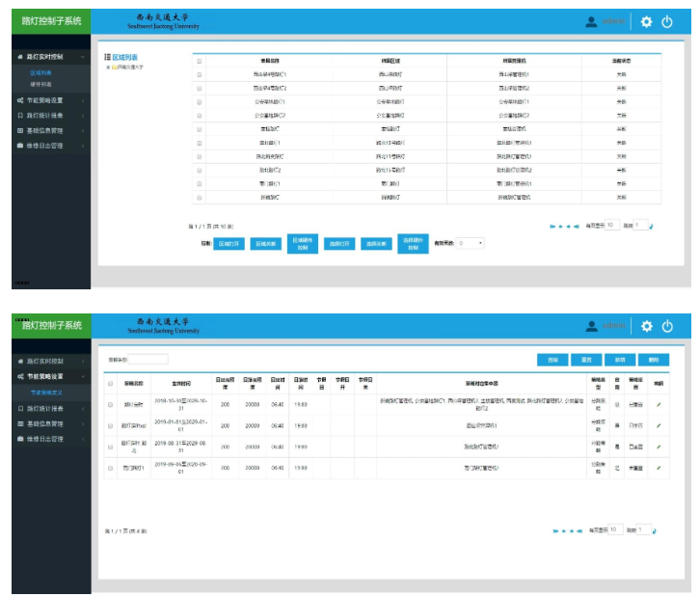
Task: Expand 维修日志管理 chevron in top sidebar
Action: (83, 146)
